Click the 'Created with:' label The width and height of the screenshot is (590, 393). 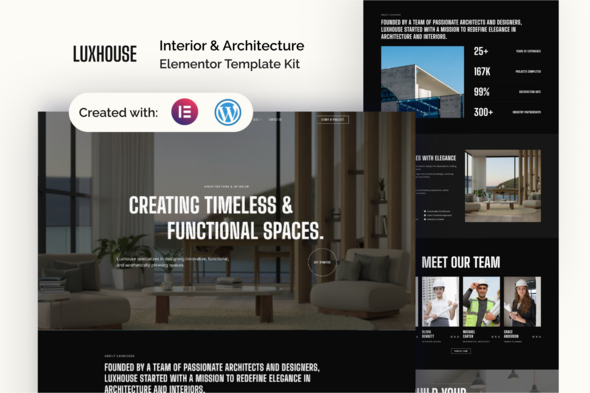point(118,112)
